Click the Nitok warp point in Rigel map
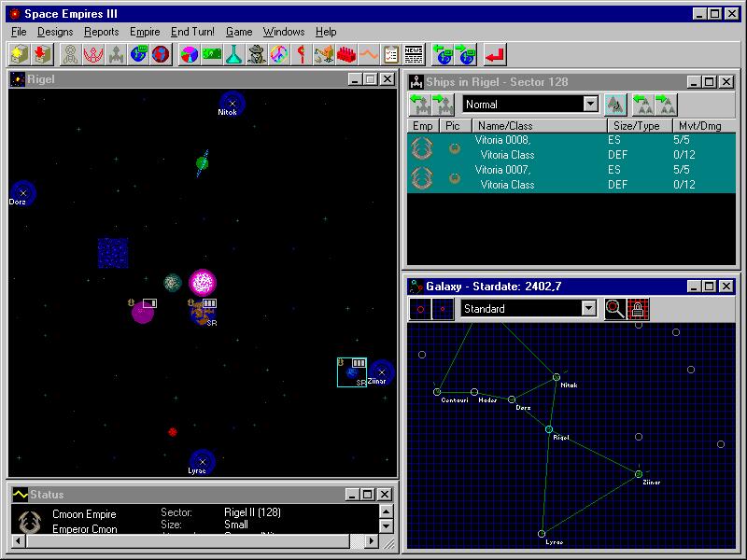 232,104
